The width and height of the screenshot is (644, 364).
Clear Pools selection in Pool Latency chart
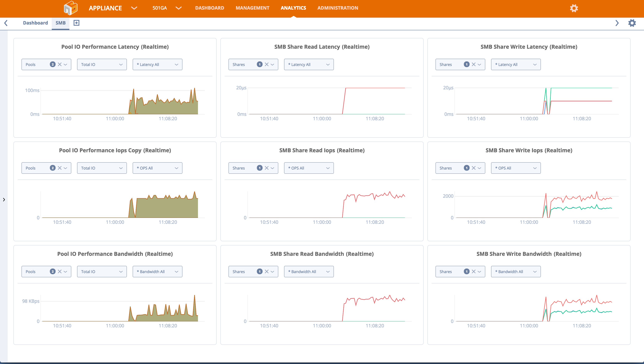tap(59, 65)
